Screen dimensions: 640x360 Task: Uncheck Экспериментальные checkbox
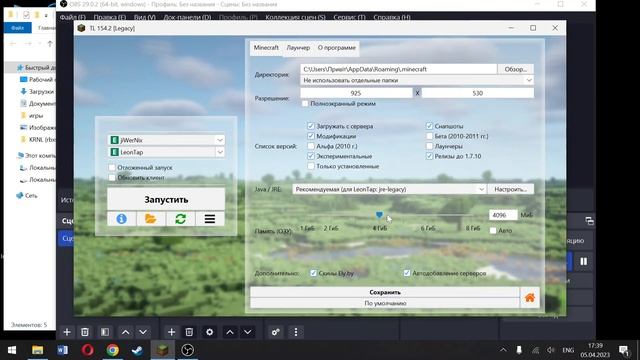311,156
